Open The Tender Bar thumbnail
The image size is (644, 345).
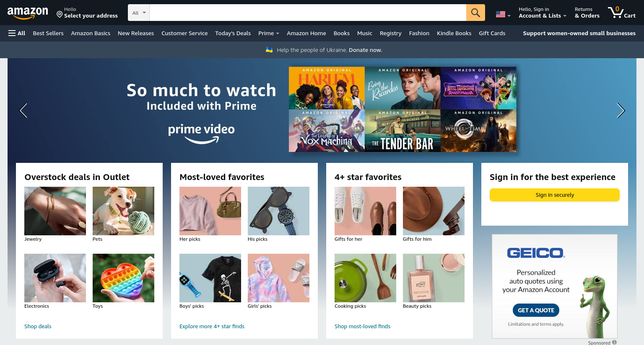[402, 131]
